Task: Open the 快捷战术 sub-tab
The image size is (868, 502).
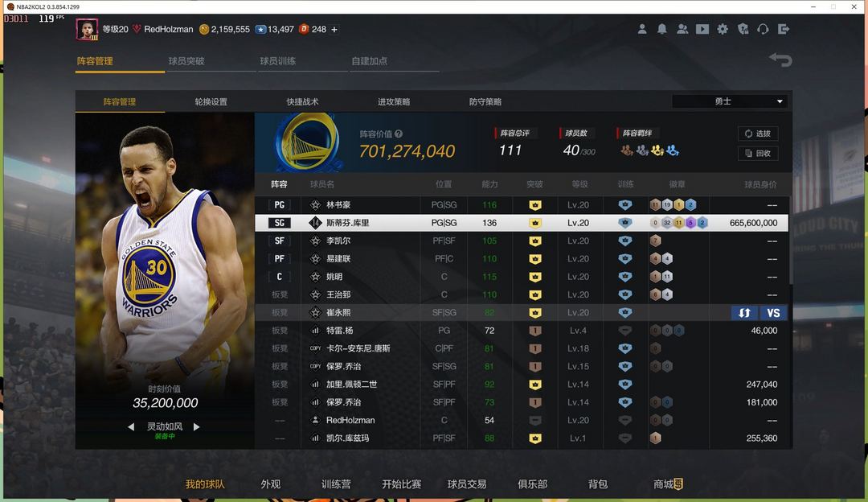Action: click(302, 102)
